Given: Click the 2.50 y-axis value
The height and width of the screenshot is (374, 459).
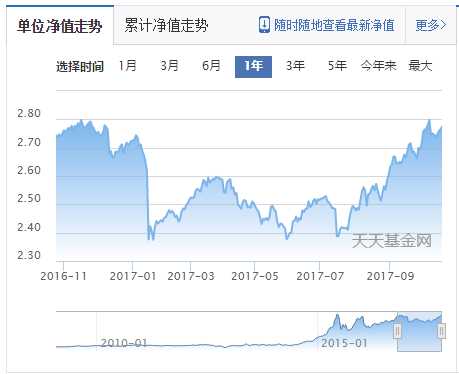Looking at the screenshot, I should 29,198.
